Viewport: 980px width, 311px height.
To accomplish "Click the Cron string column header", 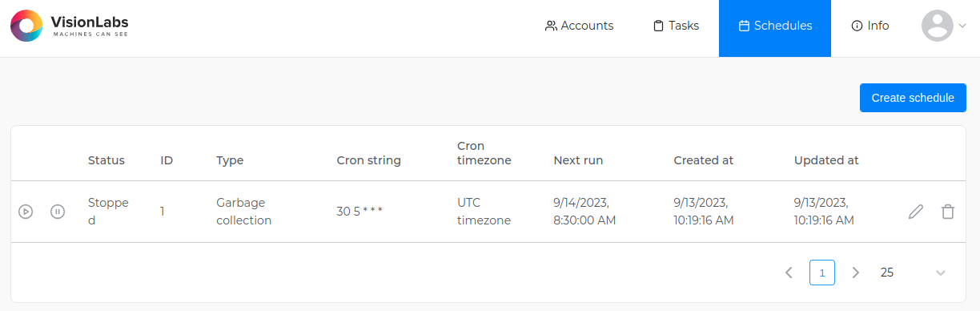I will (368, 160).
